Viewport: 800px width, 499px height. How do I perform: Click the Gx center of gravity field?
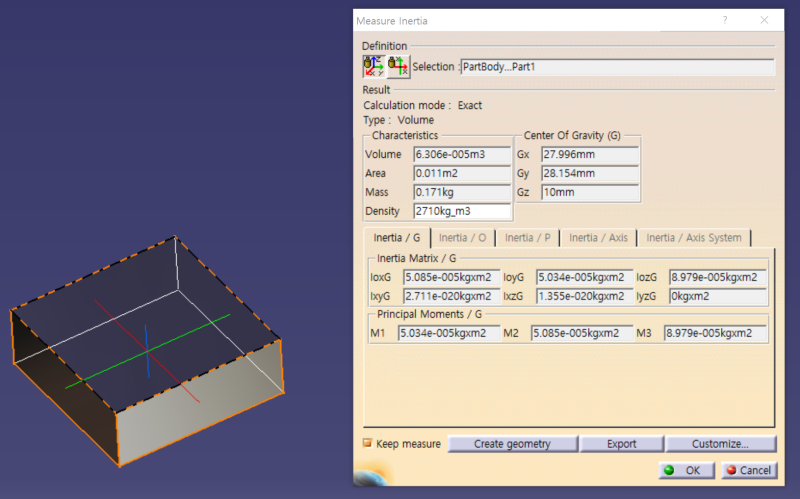[x=589, y=155]
